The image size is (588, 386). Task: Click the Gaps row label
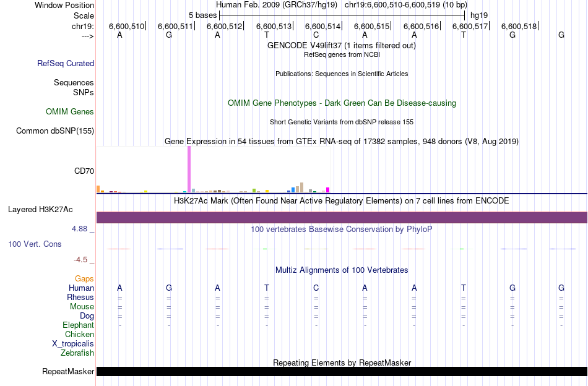(x=84, y=279)
